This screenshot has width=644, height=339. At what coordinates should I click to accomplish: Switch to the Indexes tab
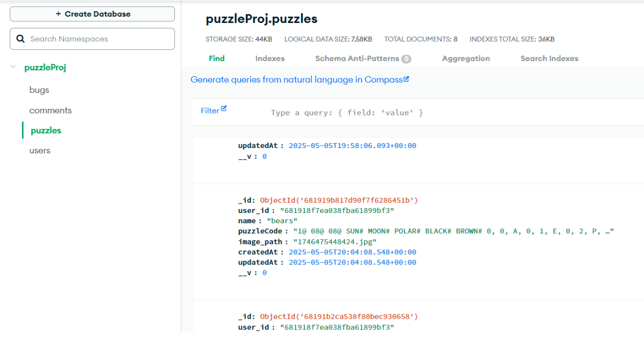tap(270, 58)
